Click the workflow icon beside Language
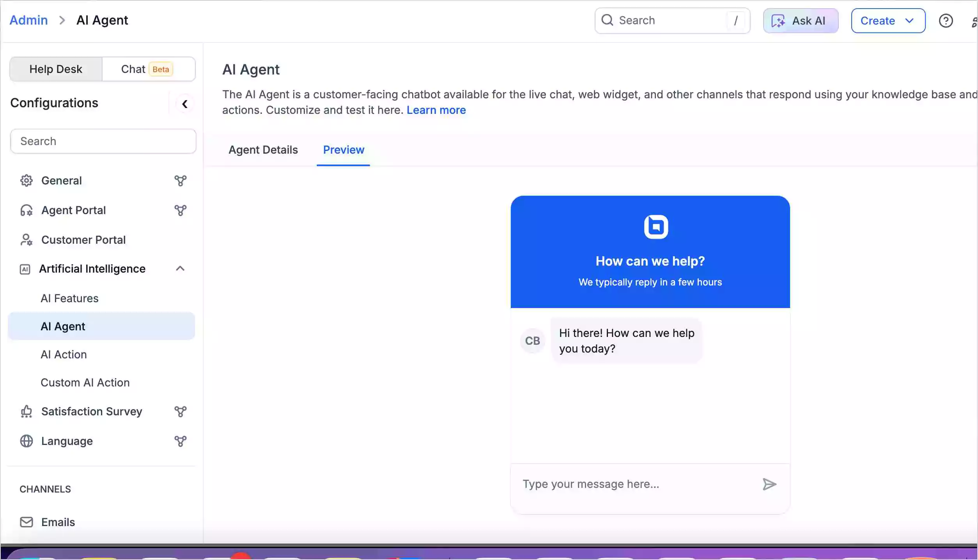The width and height of the screenshot is (978, 560). pyautogui.click(x=180, y=441)
